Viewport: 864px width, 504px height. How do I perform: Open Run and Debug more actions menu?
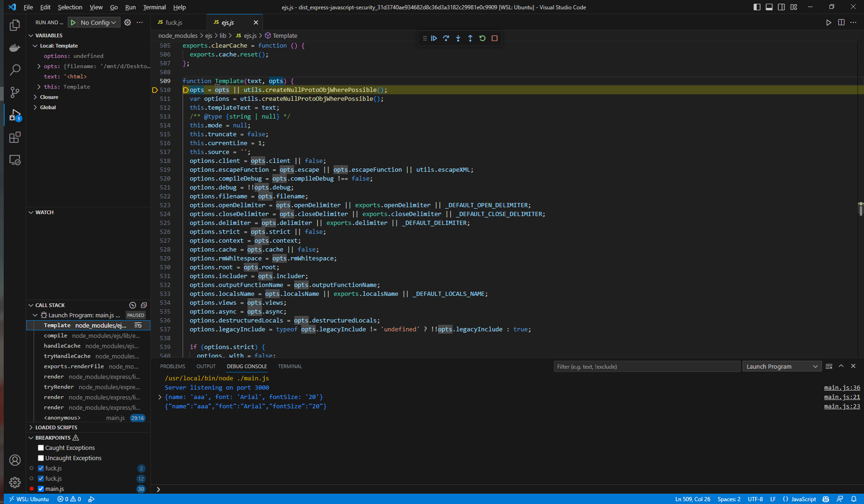tap(140, 22)
